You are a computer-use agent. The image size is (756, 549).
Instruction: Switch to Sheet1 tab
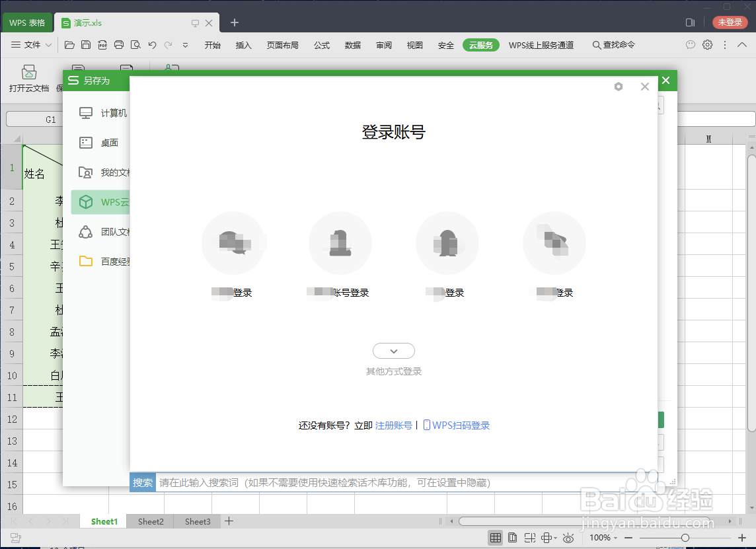[104, 521]
